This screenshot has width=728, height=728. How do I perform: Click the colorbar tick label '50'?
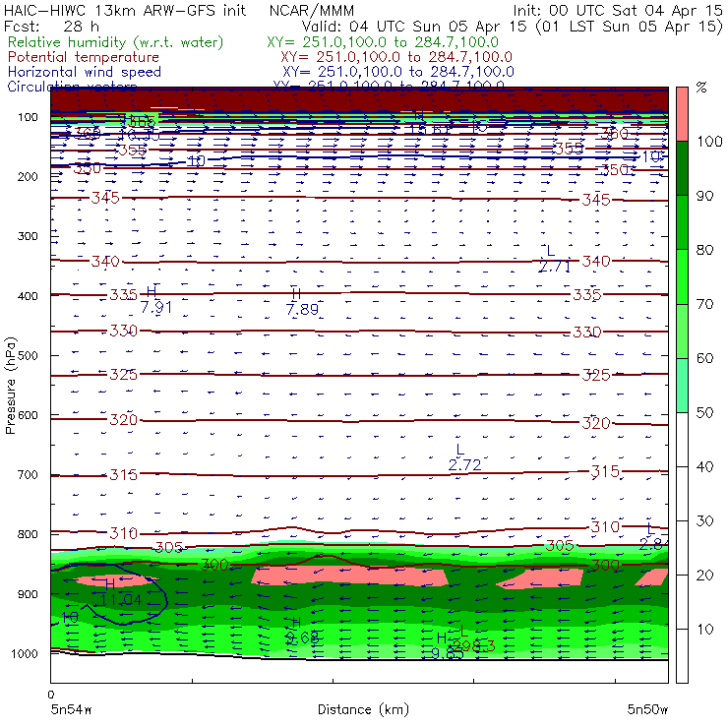coord(704,412)
